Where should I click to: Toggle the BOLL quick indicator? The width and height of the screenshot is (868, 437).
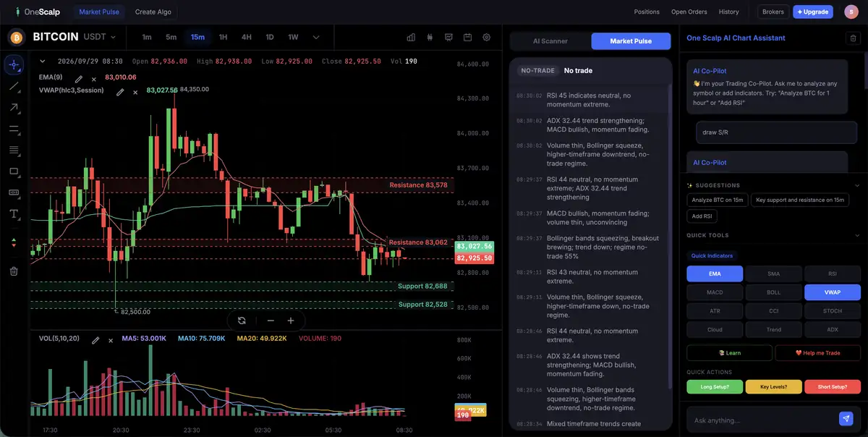773,292
